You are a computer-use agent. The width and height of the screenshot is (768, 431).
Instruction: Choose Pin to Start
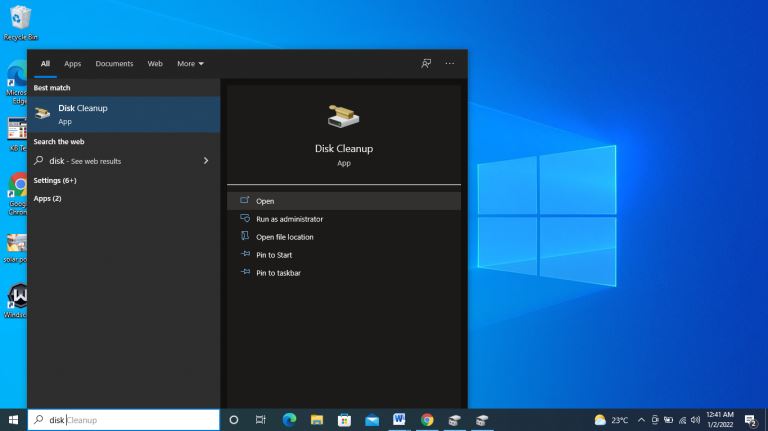[344, 255]
